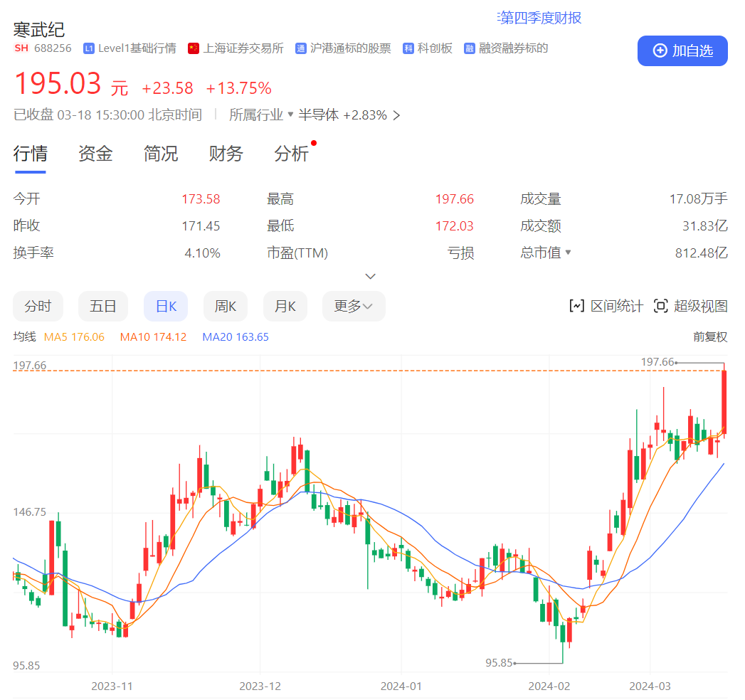Open the 总市值 dropdown triangle
This screenshot has height=700, width=745.
568,252
